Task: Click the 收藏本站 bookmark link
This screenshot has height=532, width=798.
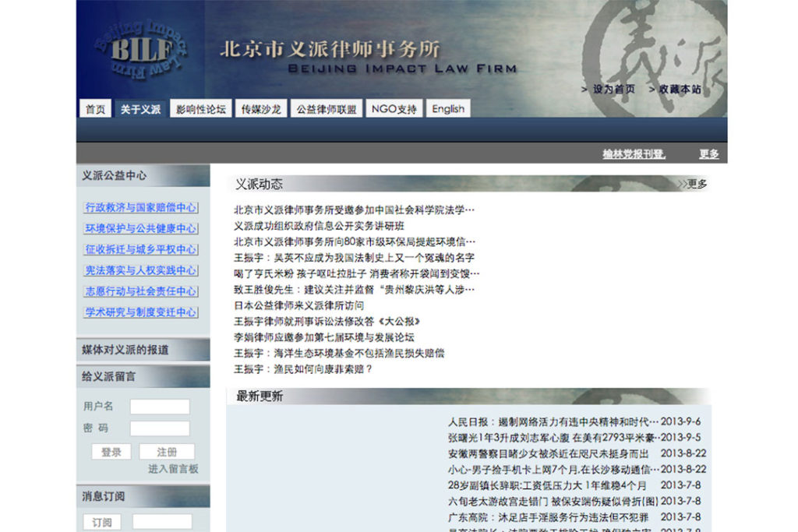Action: coord(680,90)
